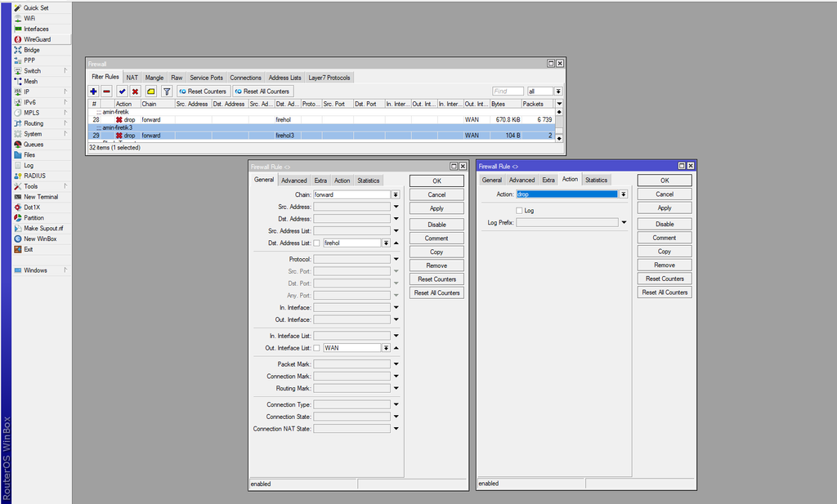Image resolution: width=837 pixels, height=504 pixels.
Task: Click OK in left Firewall Rule window
Action: tap(436, 181)
